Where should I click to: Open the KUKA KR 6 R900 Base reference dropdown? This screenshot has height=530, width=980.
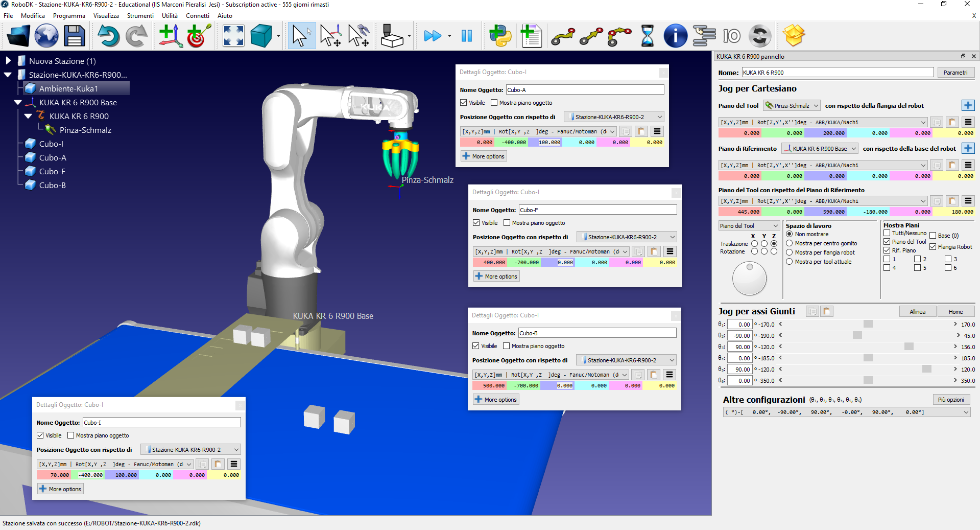819,149
